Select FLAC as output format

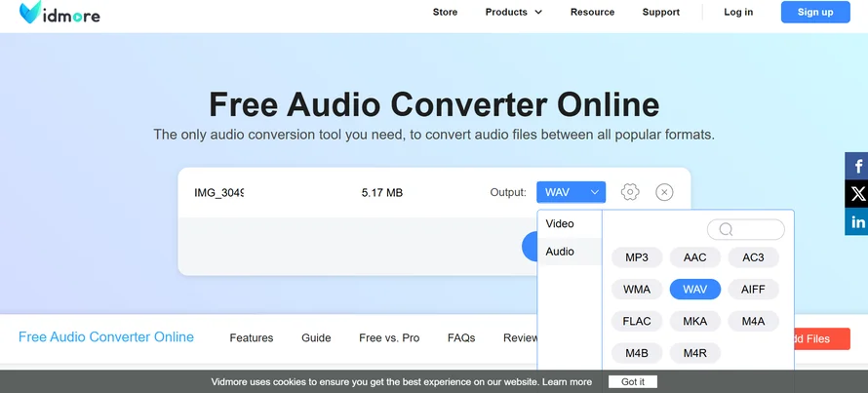click(637, 321)
